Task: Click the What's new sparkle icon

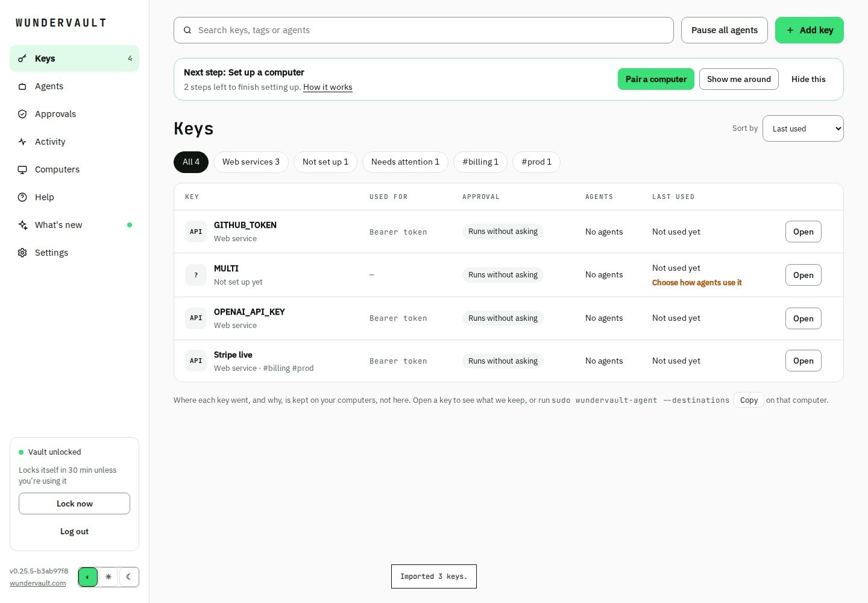Action: (x=22, y=225)
